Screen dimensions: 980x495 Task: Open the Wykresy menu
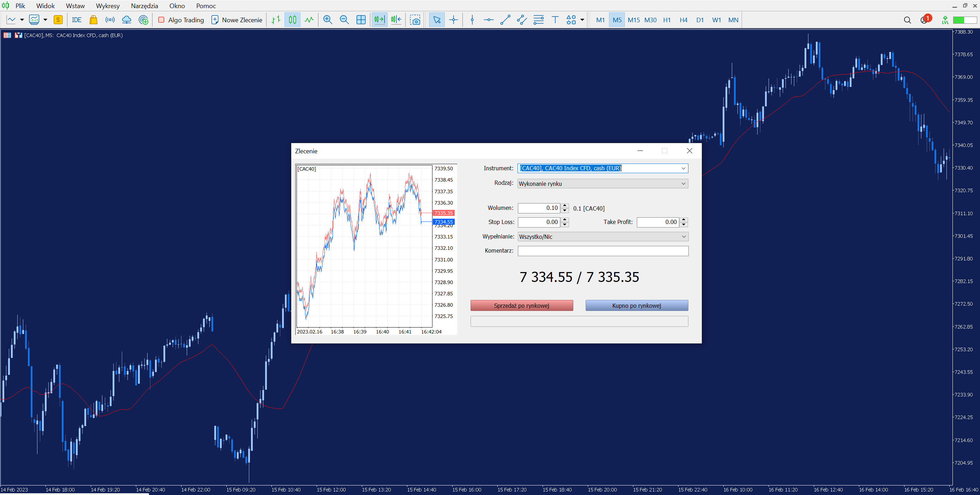tap(108, 6)
